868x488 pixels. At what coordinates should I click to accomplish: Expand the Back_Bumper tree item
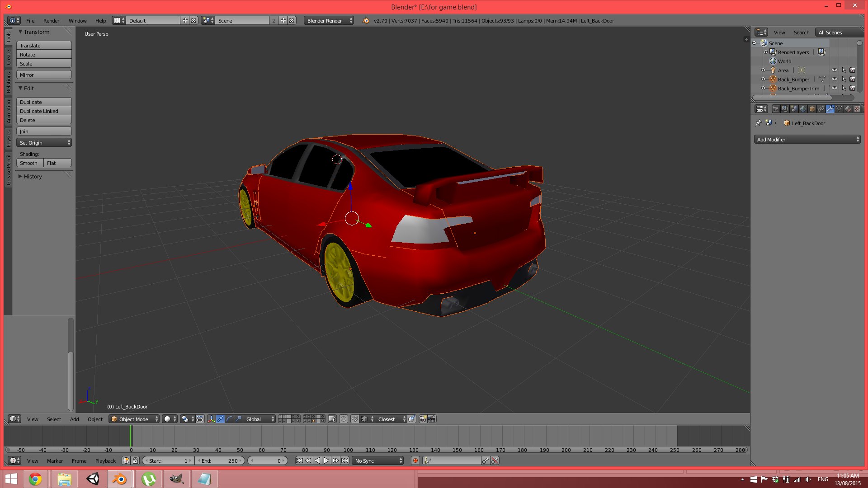[x=763, y=80]
